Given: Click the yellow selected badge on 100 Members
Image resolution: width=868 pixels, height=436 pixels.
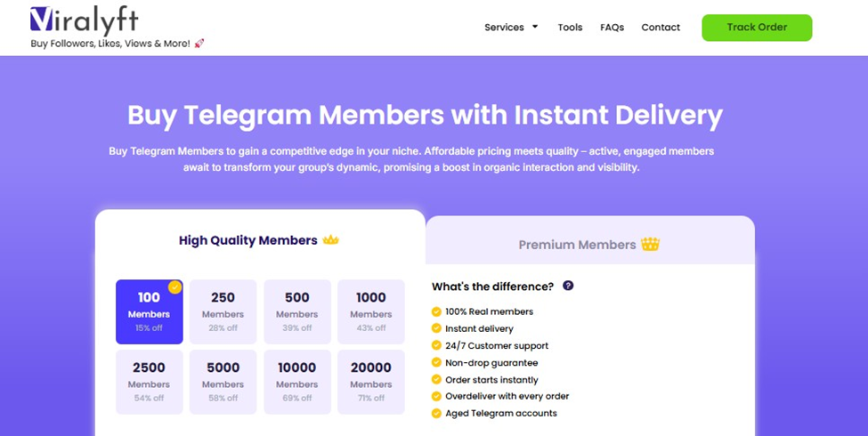Looking at the screenshot, I should [174, 287].
